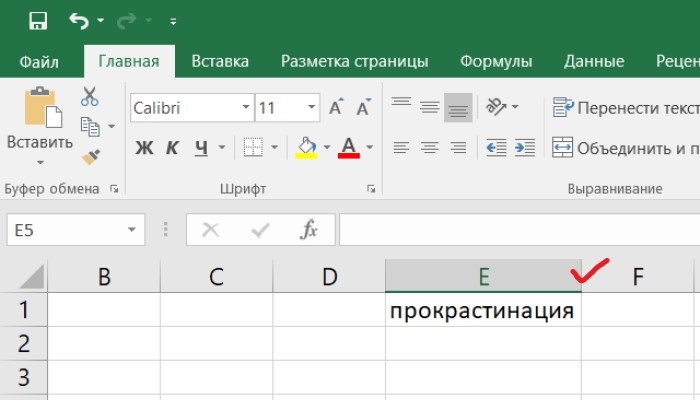Screen dimensions: 700x400
Task: Toggle bottom vertical alignment
Action: tap(458, 108)
